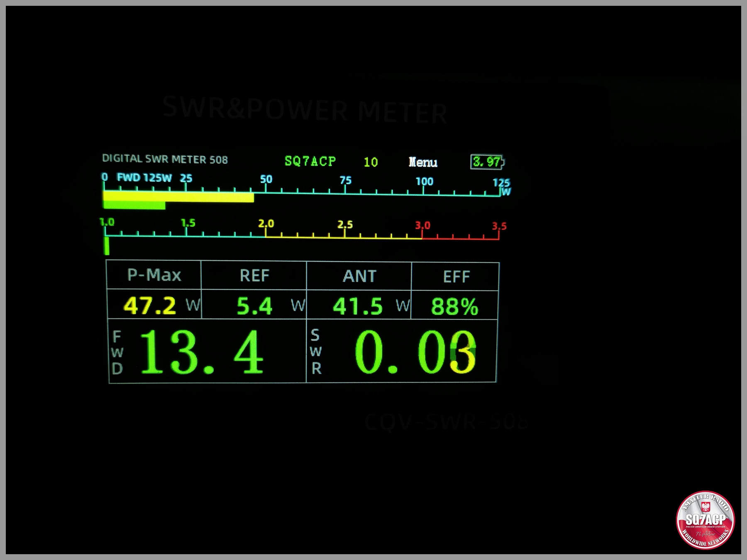Click the green forward power bar
The height and width of the screenshot is (560, 747).
[x=134, y=205]
